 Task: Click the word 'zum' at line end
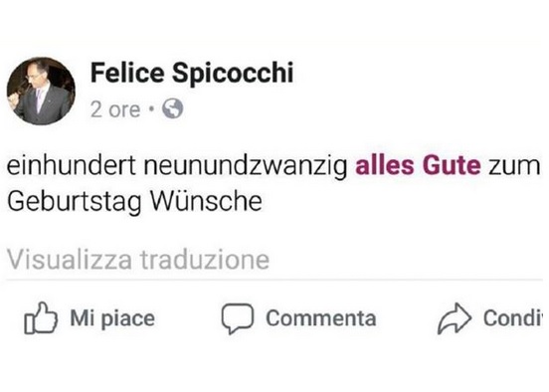pos(515,167)
